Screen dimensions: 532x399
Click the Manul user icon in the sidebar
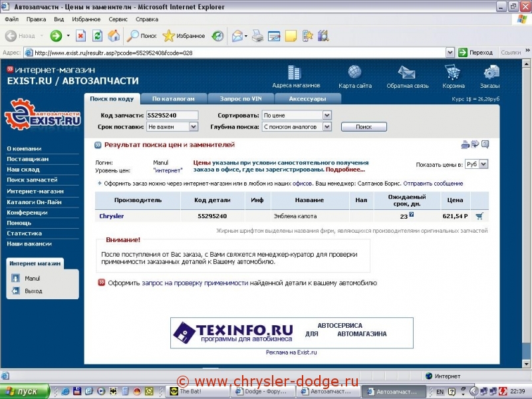[x=15, y=278]
